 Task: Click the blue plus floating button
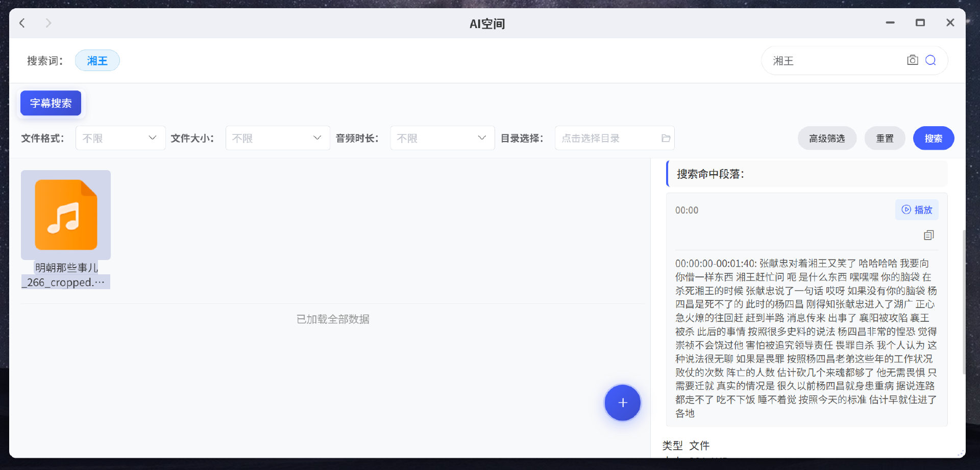[x=623, y=403]
